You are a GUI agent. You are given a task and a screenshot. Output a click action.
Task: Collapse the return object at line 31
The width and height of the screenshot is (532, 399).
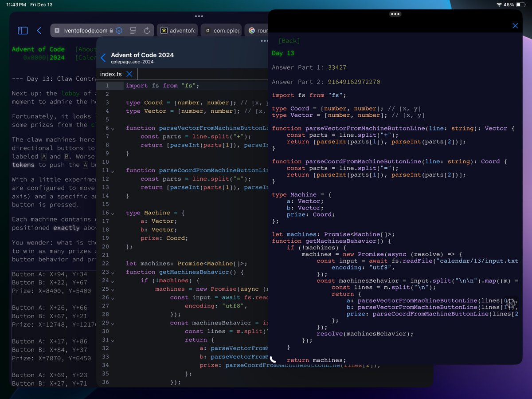click(x=113, y=340)
